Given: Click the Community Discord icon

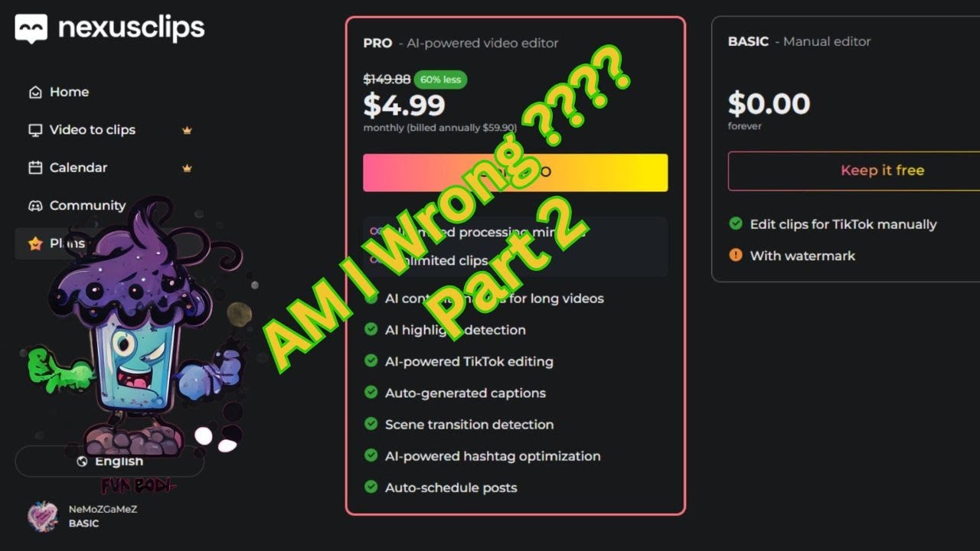Looking at the screenshot, I should [x=35, y=206].
